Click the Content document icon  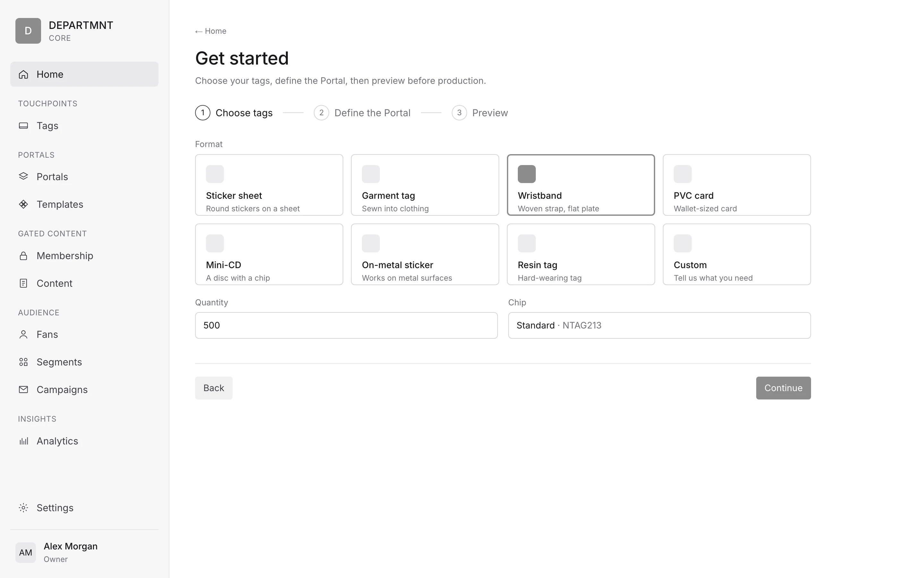coord(24,283)
